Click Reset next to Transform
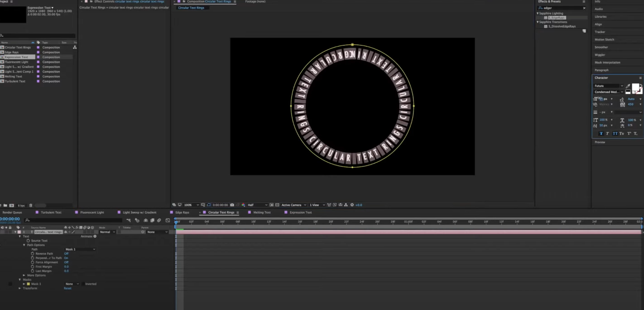Viewport: 644px width, 310px height. click(67, 288)
